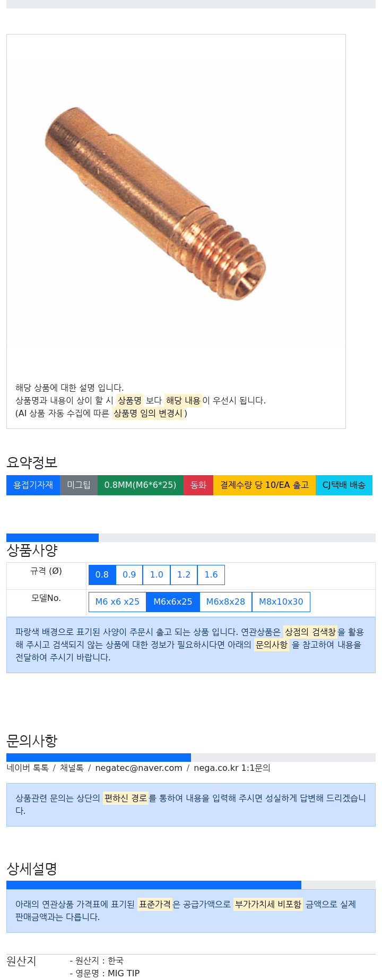Click the yellow 10/EA shipping quantity tag

(x=264, y=485)
